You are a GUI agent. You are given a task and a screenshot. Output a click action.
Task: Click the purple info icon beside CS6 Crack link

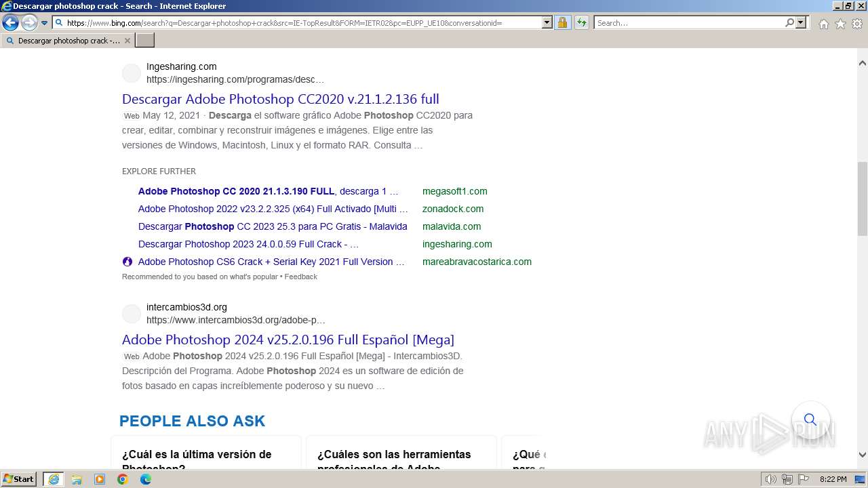coord(127,262)
